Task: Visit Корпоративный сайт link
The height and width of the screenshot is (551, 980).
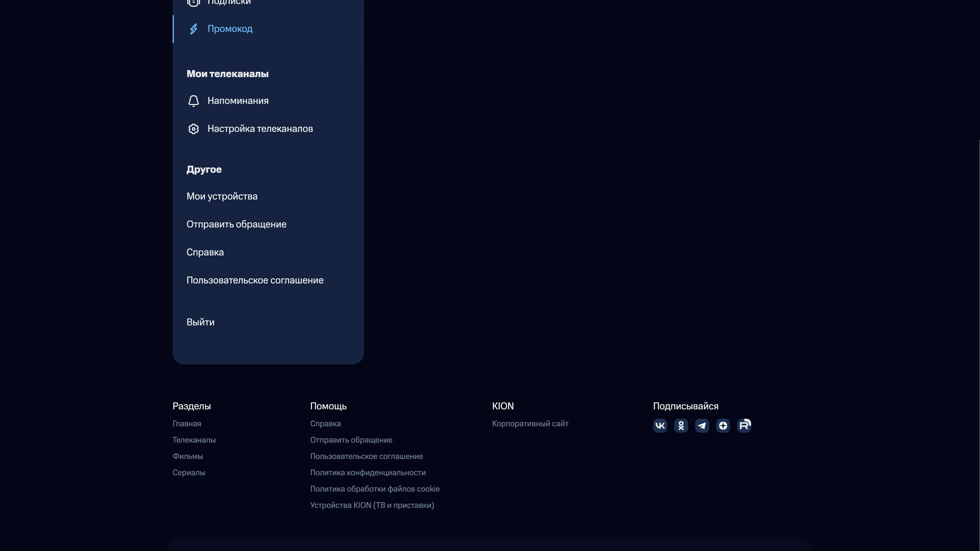Action: point(530,424)
